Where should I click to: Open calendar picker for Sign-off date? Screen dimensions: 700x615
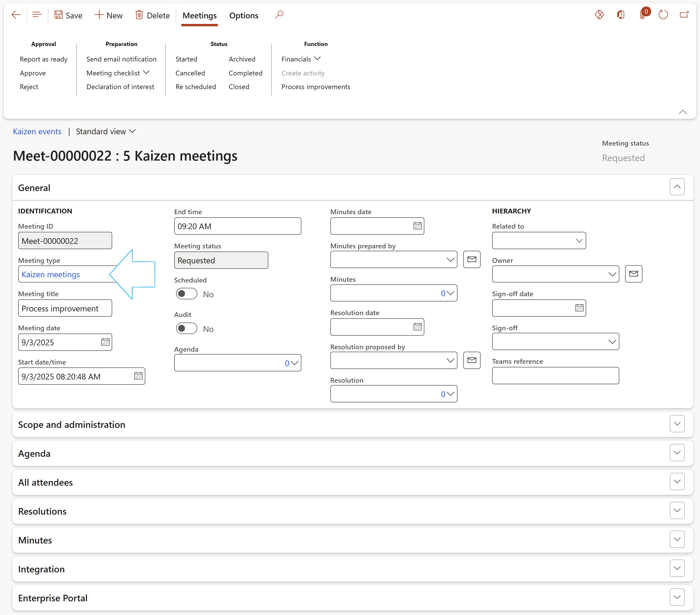[579, 308]
